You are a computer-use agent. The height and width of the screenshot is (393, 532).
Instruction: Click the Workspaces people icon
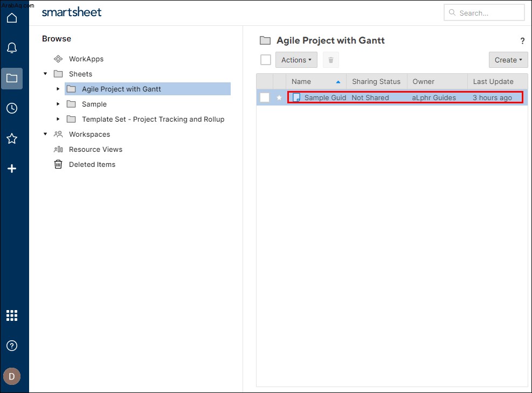click(58, 134)
